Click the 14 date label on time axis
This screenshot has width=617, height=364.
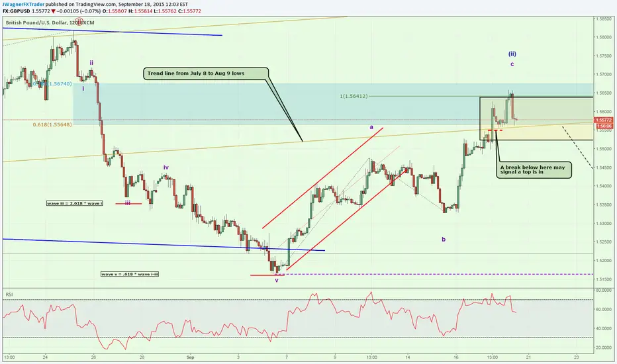(408, 357)
